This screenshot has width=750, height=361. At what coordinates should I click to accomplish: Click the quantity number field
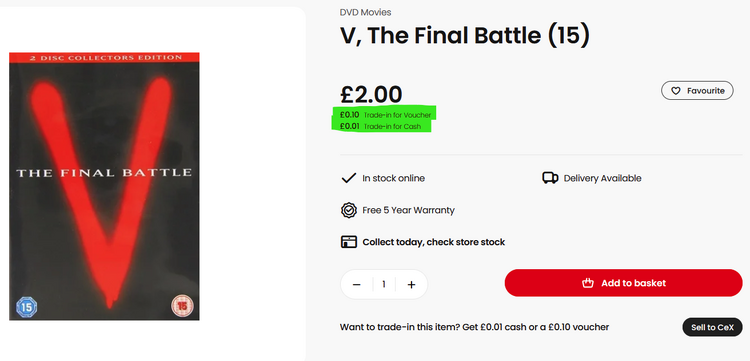pyautogui.click(x=384, y=284)
